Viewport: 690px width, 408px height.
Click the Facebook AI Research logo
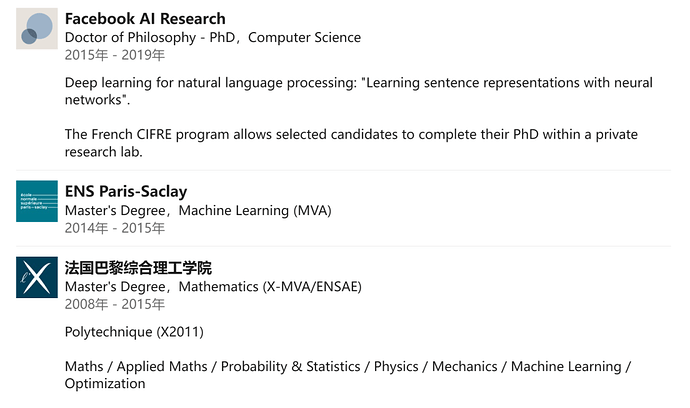[37, 29]
